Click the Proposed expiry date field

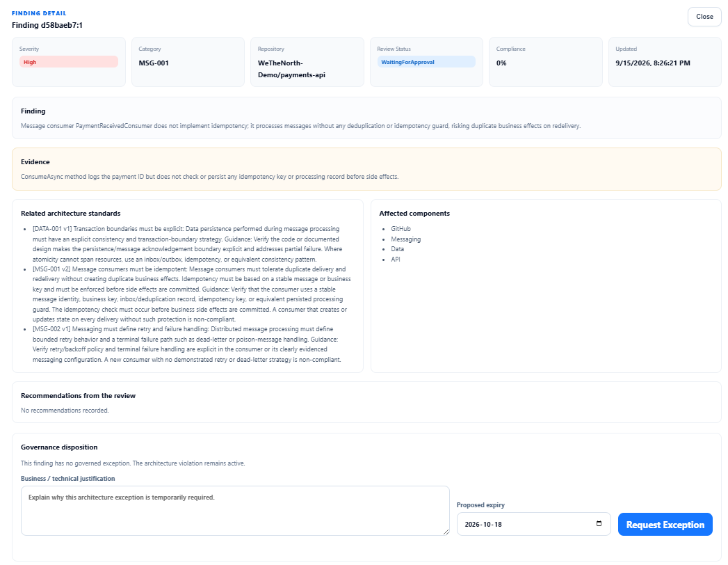coord(533,524)
